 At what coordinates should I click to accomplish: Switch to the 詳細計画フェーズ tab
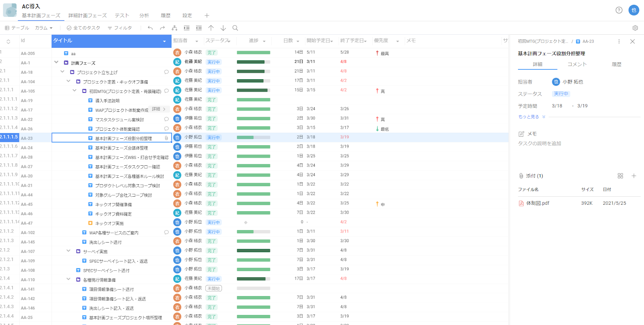(x=87, y=16)
